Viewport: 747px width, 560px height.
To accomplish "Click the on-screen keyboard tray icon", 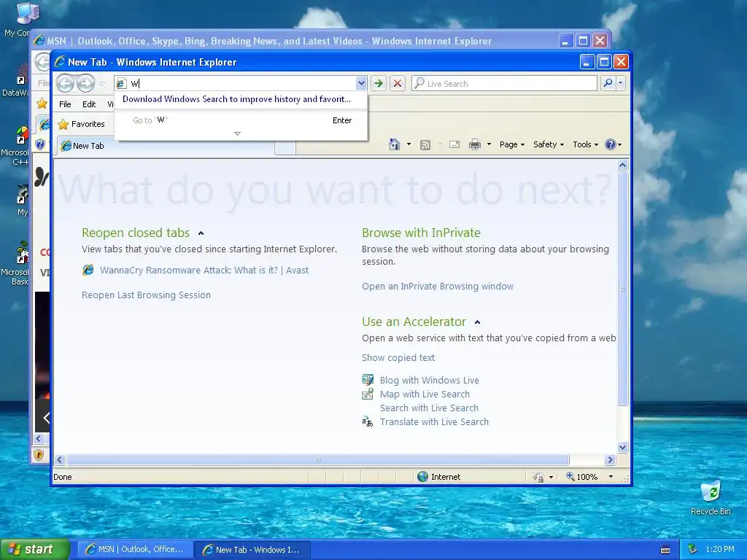I will pos(665,550).
